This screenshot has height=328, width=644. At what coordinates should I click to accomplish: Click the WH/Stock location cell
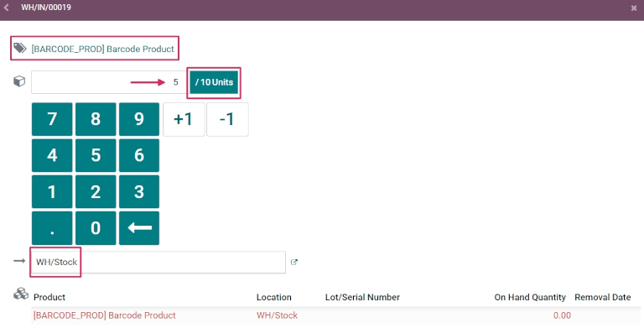[x=278, y=315]
